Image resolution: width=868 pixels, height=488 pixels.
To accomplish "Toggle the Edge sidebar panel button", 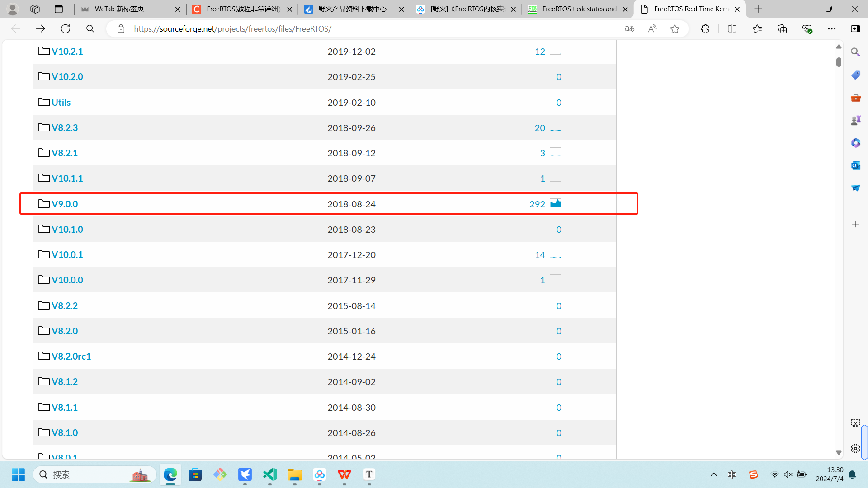I will (x=855, y=29).
